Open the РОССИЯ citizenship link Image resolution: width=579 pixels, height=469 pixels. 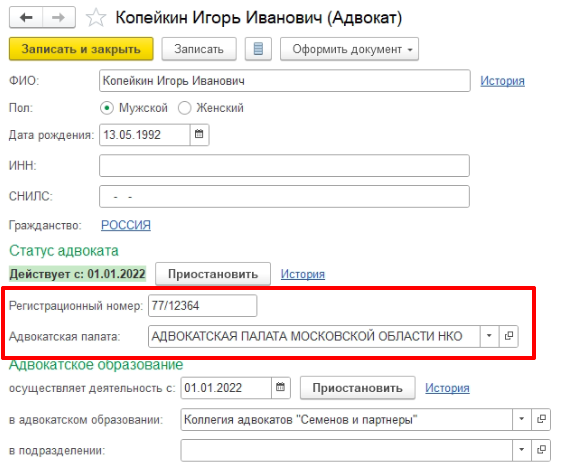(126, 225)
